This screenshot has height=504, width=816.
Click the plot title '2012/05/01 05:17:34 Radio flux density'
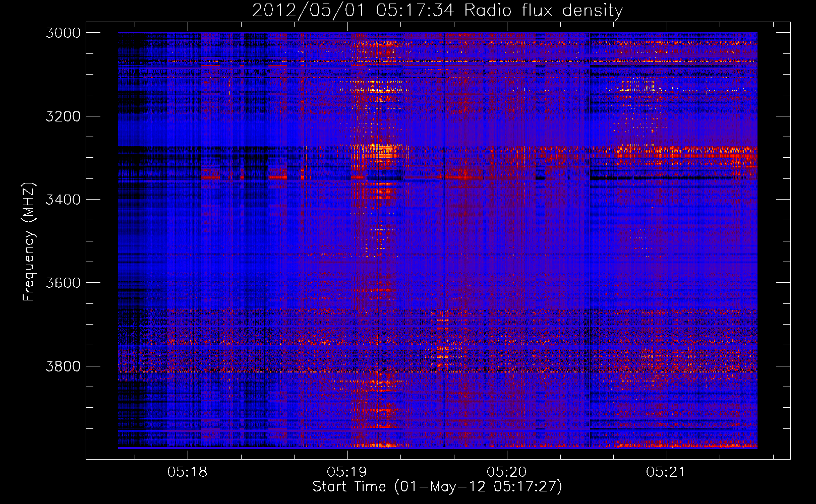point(437,10)
